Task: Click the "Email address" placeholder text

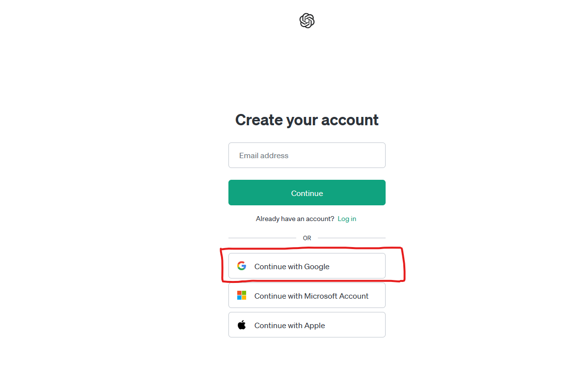Action: (x=264, y=156)
